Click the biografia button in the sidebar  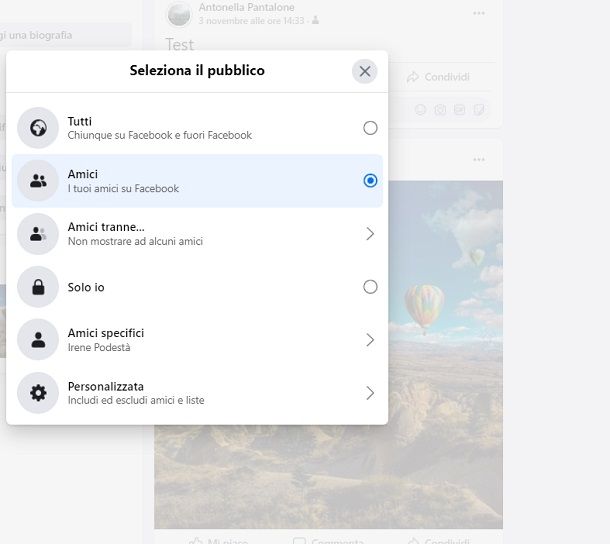(x=64, y=35)
